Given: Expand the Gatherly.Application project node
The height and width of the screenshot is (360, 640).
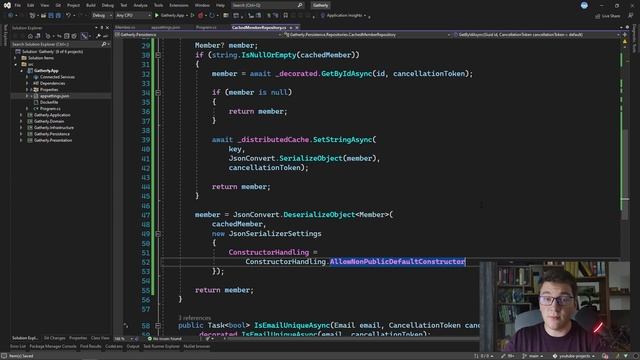Looking at the screenshot, I should click(21, 115).
